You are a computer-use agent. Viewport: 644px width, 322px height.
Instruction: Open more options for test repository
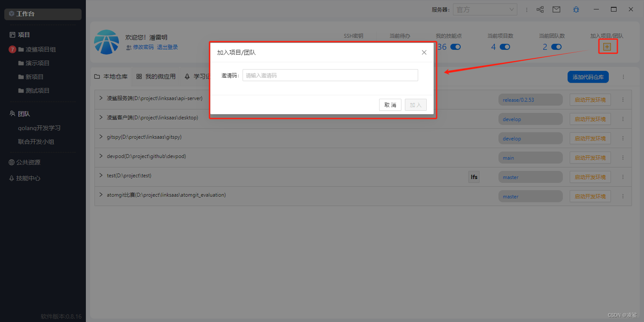(623, 177)
